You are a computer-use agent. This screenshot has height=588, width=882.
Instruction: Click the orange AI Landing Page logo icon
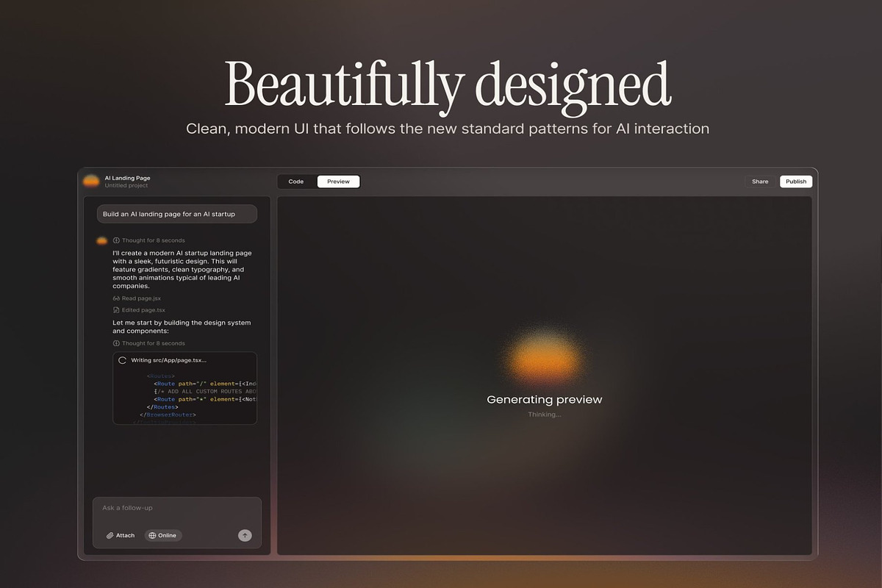pos(91,181)
